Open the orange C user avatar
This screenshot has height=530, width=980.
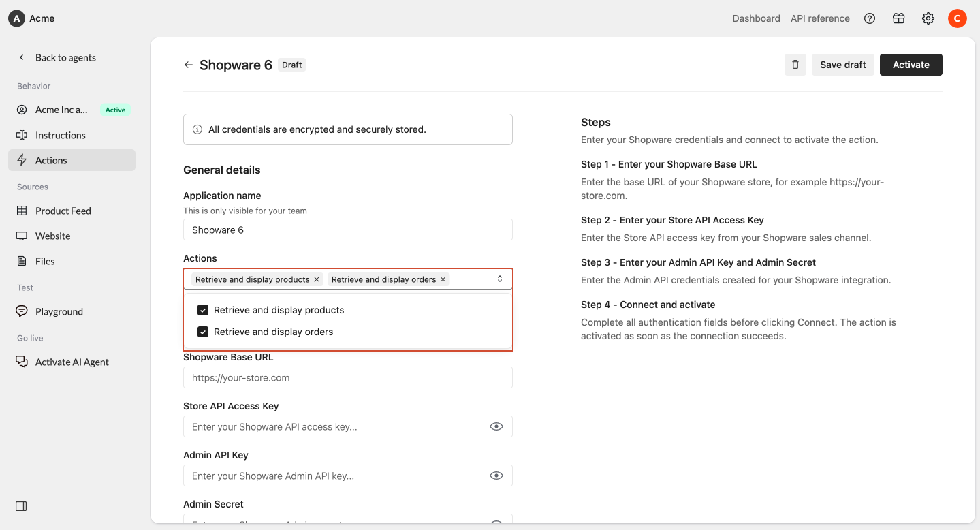958,18
